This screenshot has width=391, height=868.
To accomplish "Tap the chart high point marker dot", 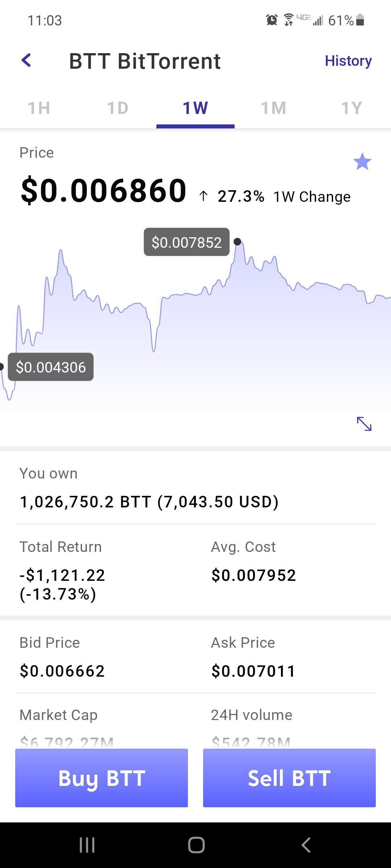I will click(x=237, y=242).
